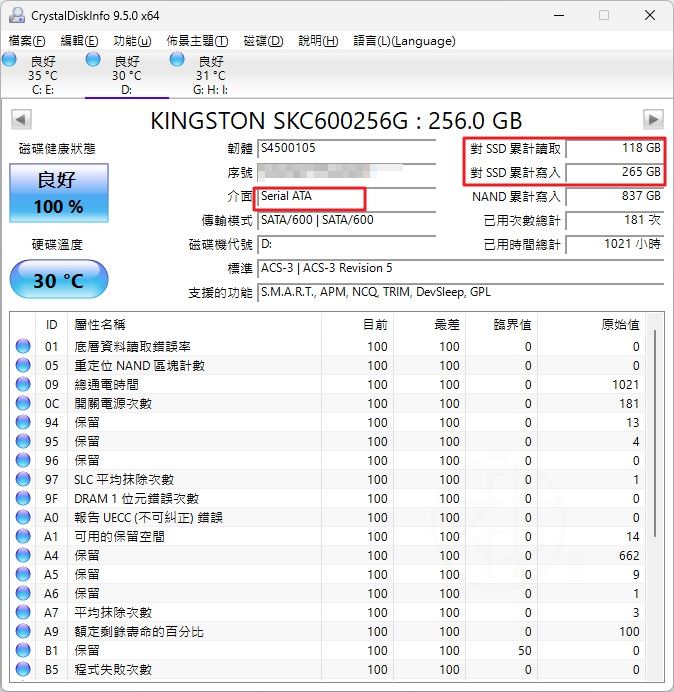This screenshot has width=674, height=692.
Task: Click the 837 GB NAND writes value
Action: click(615, 196)
